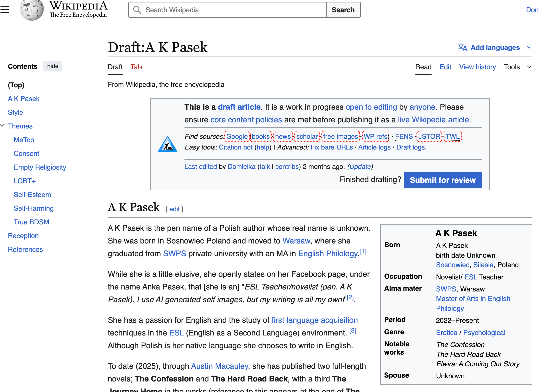Open citation reference [2]

click(x=350, y=297)
